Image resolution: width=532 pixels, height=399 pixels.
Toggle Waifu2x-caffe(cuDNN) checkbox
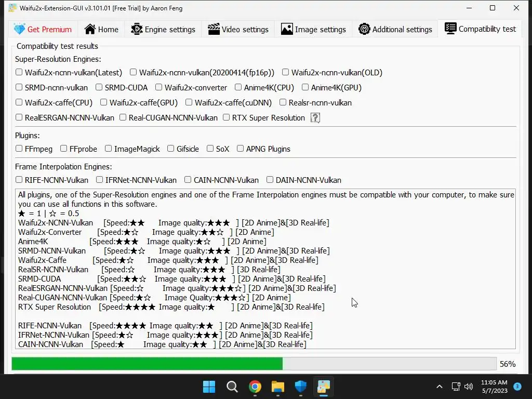189,102
